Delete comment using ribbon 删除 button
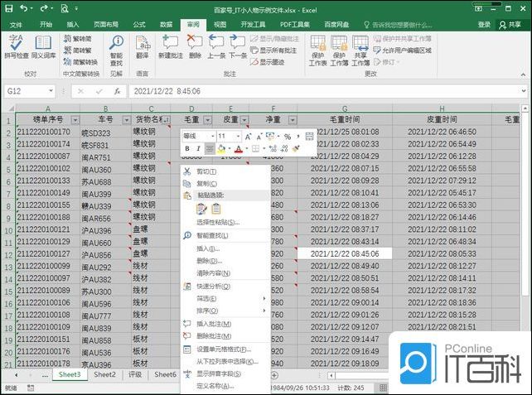This screenshot has height=395, width=532. click(x=195, y=46)
